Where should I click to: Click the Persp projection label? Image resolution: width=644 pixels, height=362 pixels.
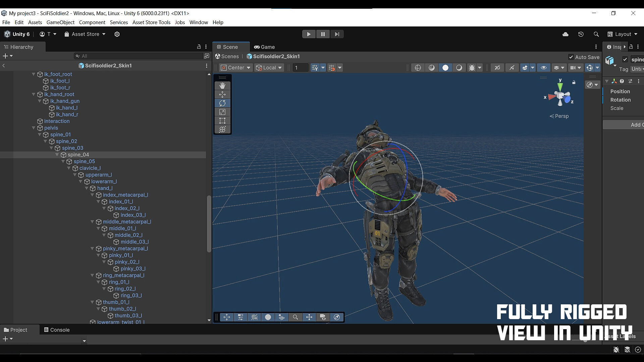coord(559,116)
